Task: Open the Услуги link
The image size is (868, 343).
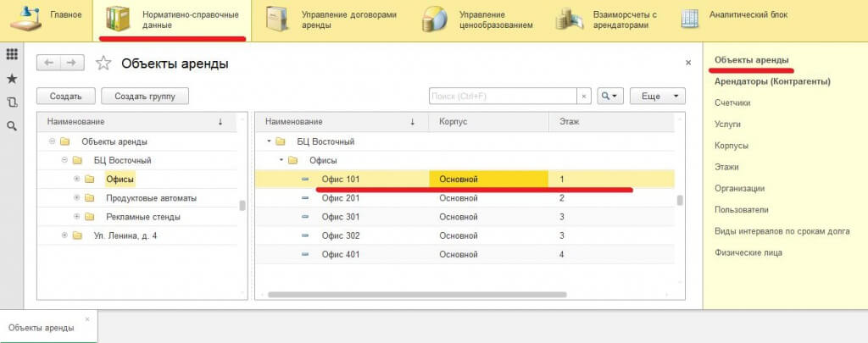Action: 727,124
